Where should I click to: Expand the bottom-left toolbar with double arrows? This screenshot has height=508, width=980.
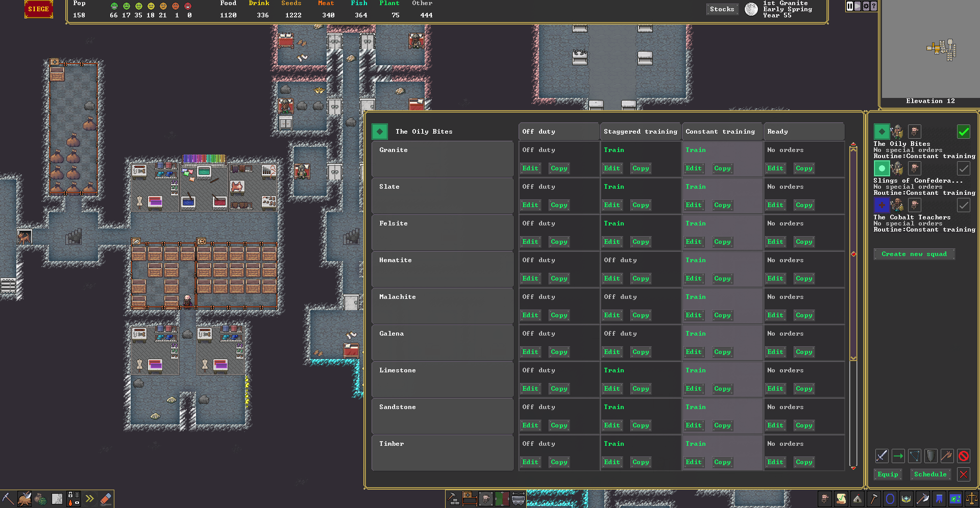click(x=90, y=499)
